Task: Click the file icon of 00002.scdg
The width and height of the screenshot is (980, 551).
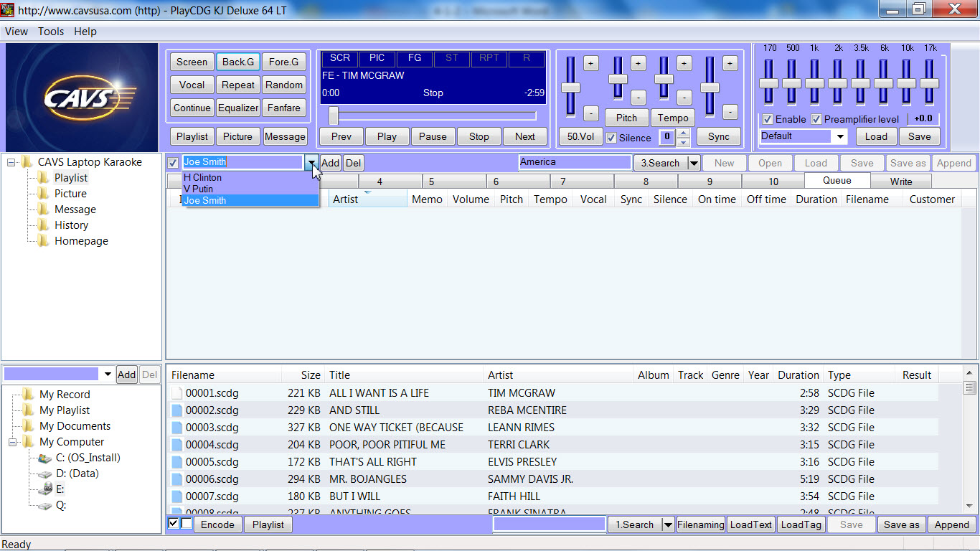Action: [177, 410]
